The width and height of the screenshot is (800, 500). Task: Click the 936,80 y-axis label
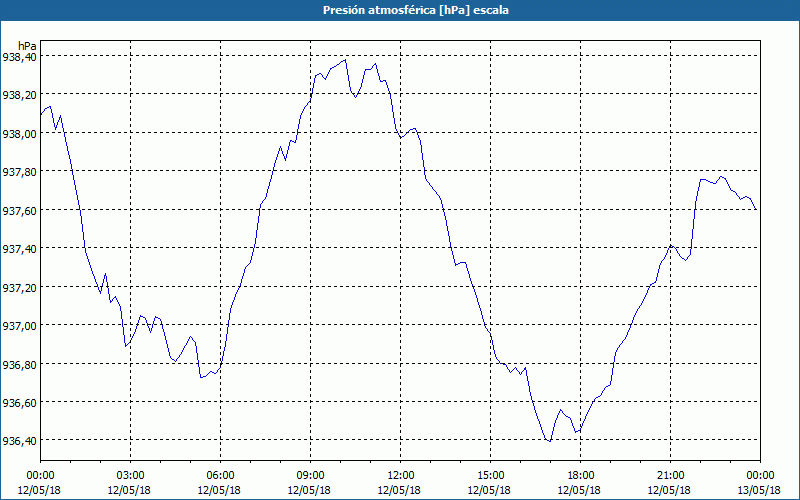click(19, 364)
